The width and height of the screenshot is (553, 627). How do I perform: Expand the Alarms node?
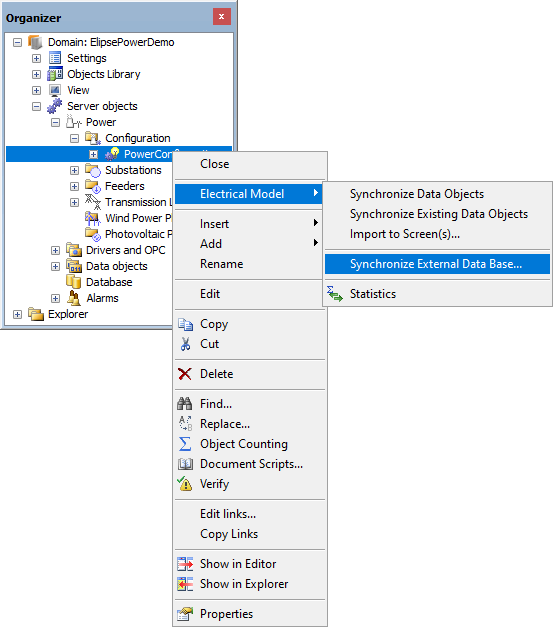[x=56, y=298]
